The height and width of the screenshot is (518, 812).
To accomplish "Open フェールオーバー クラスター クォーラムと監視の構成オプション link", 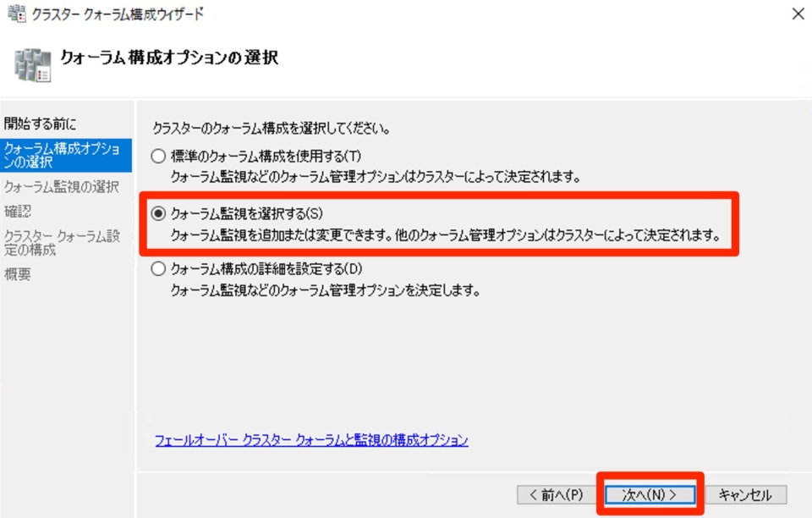I will 311,440.
